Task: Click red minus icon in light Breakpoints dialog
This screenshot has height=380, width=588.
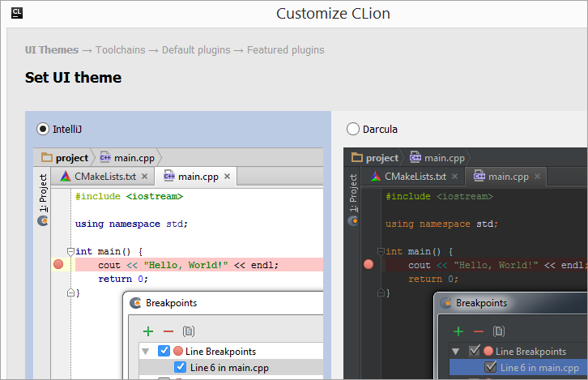Action: click(168, 331)
